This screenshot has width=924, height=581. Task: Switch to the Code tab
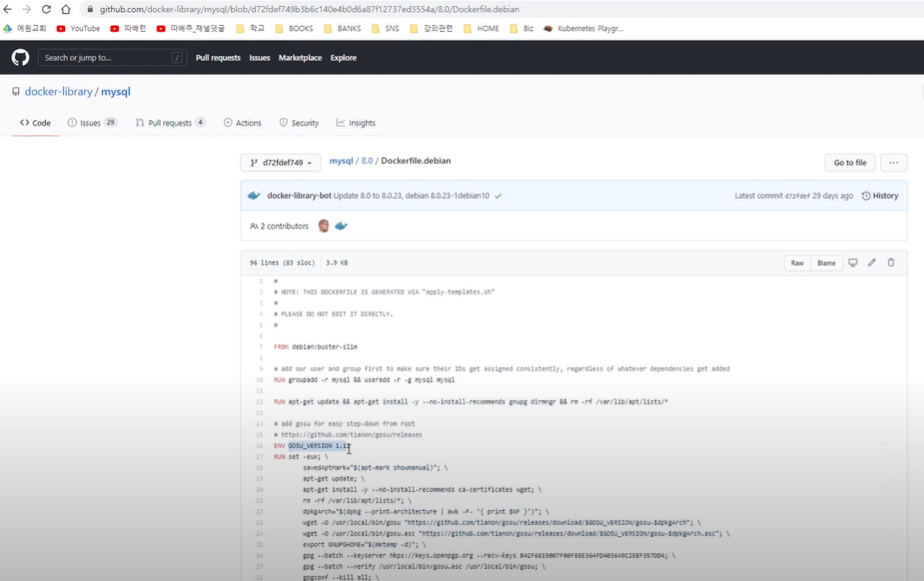(35, 123)
